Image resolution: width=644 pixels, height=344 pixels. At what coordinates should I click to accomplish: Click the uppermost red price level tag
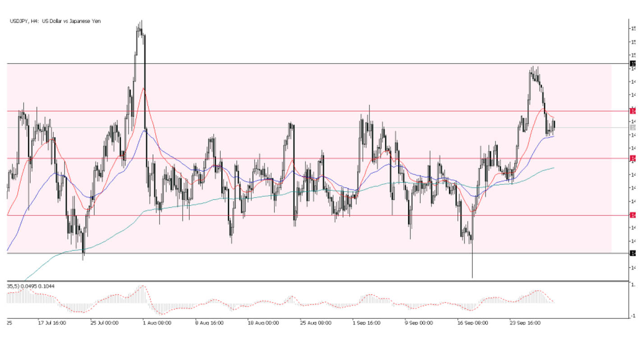(x=633, y=111)
